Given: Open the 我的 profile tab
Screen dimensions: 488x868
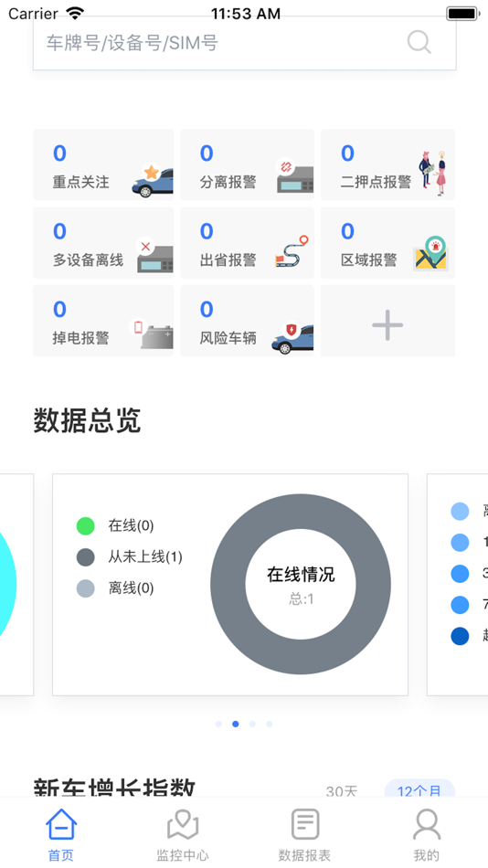Looking at the screenshot, I should click(427, 835).
